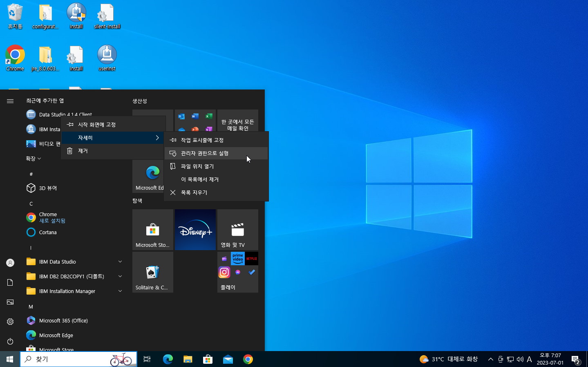Screen dimensions: 588x367
Task: Select the silent-install desktop file
Action: point(107,16)
